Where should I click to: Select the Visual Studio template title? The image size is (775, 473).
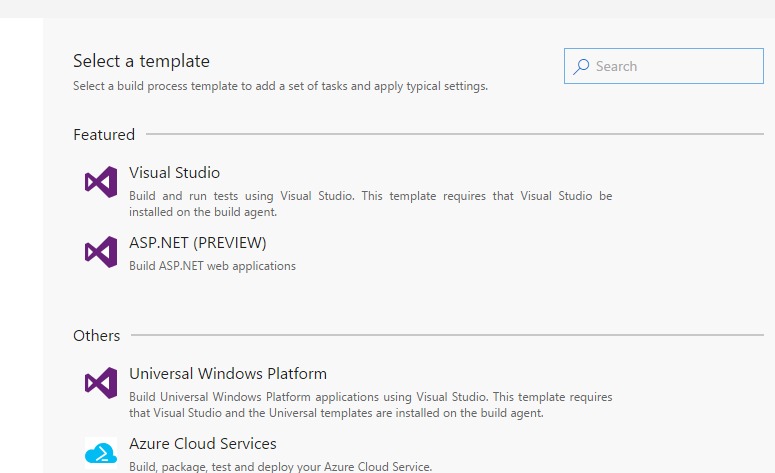(x=174, y=172)
